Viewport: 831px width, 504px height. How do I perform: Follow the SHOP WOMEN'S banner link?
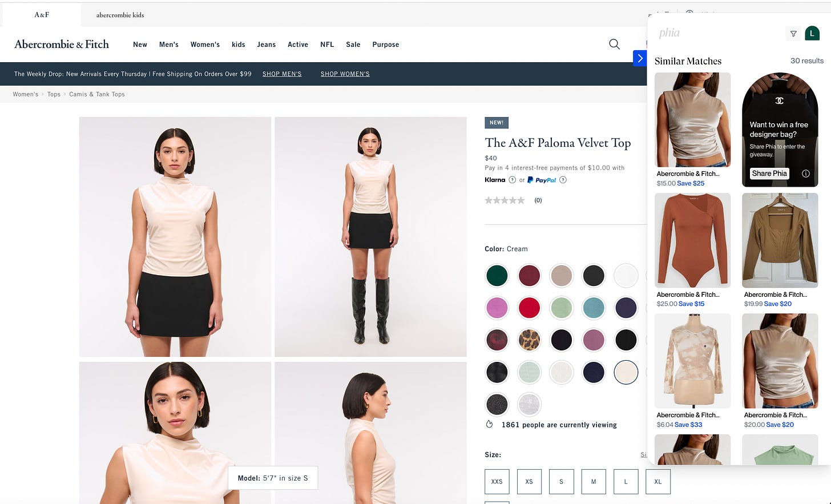[x=345, y=74]
